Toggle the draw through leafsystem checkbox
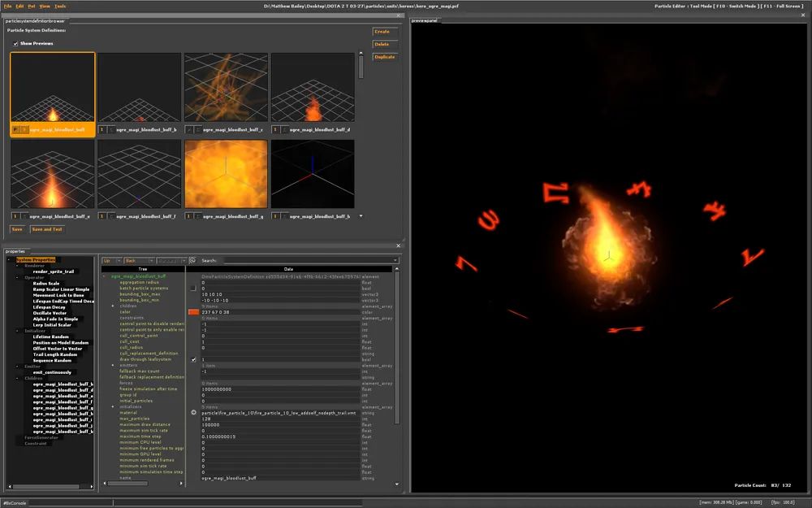The width and height of the screenshot is (812, 508). click(193, 359)
